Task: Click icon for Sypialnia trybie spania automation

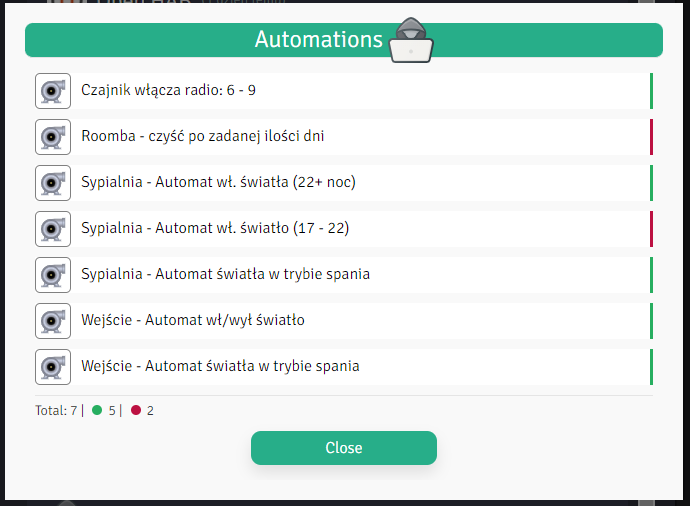Action: 53,275
